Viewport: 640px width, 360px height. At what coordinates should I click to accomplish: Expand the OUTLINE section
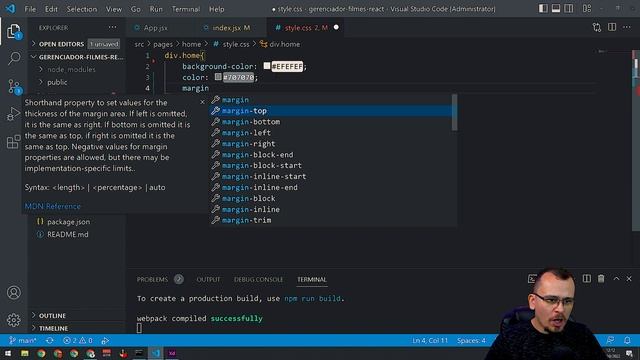[x=52, y=316]
